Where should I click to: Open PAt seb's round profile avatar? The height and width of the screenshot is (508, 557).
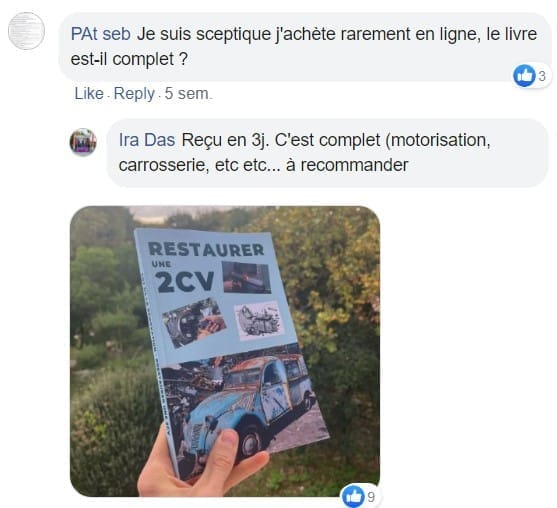[26, 31]
